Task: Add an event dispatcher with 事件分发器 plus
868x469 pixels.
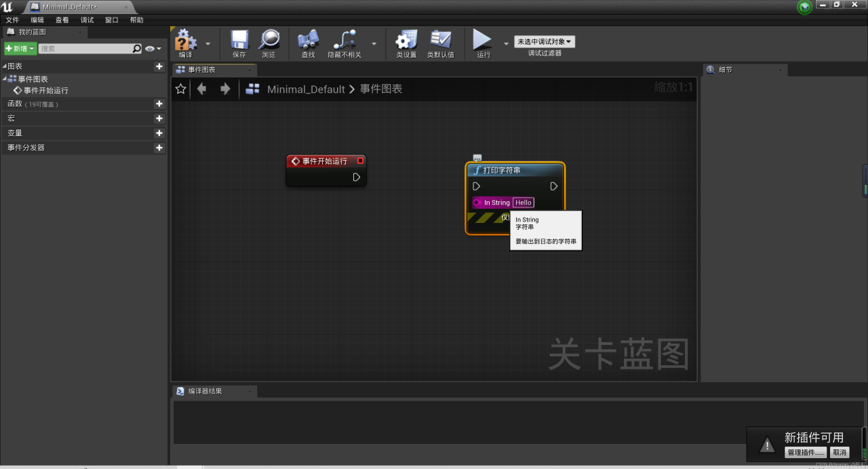Action: pyautogui.click(x=159, y=148)
